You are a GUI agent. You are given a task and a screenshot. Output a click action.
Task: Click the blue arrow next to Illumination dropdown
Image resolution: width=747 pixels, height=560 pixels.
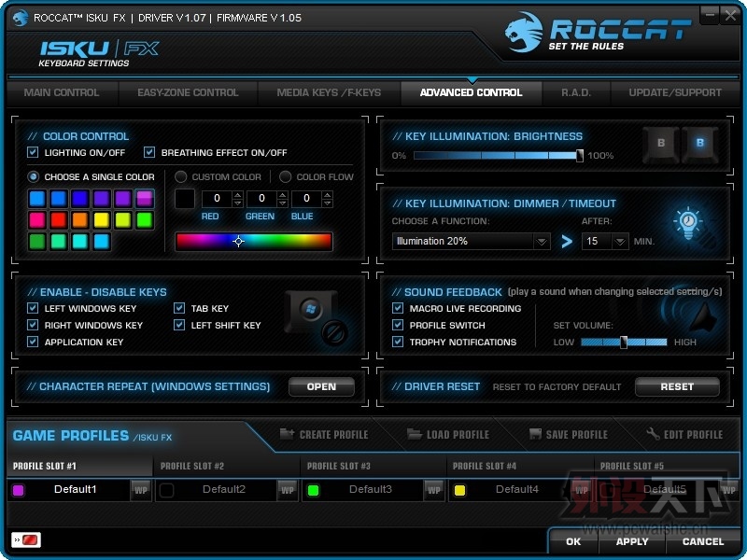567,242
